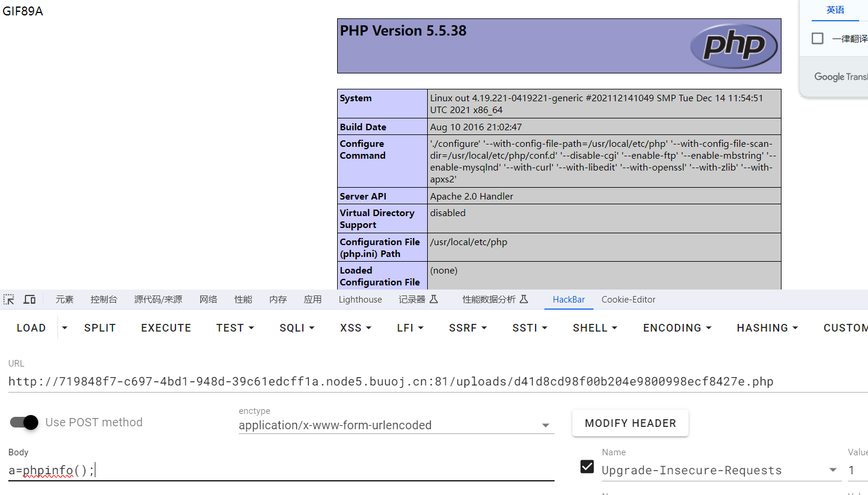This screenshot has width=868, height=495.
Task: Open the SQLI payload menu
Action: coord(297,328)
